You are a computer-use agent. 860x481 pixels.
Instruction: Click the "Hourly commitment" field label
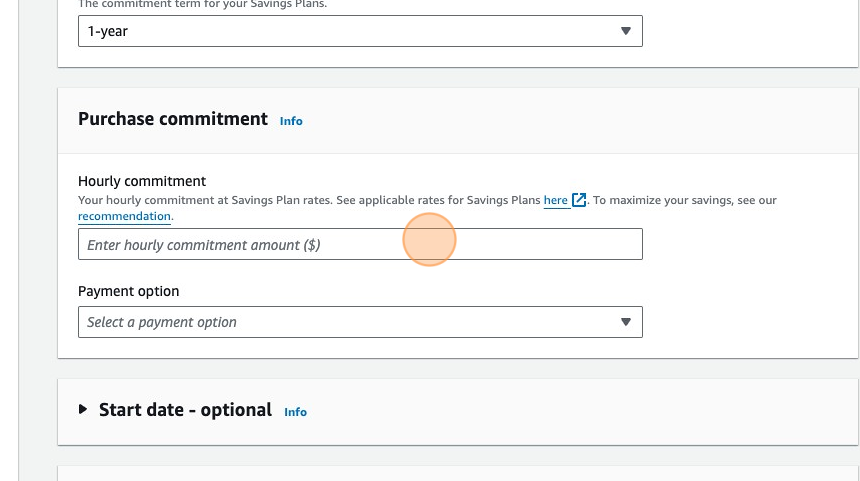pyautogui.click(x=142, y=181)
